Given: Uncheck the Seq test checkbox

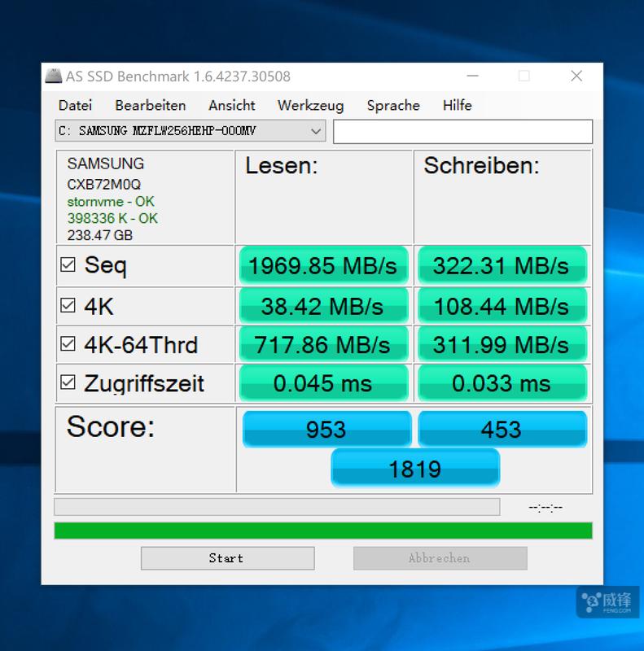Looking at the screenshot, I should click(x=68, y=264).
